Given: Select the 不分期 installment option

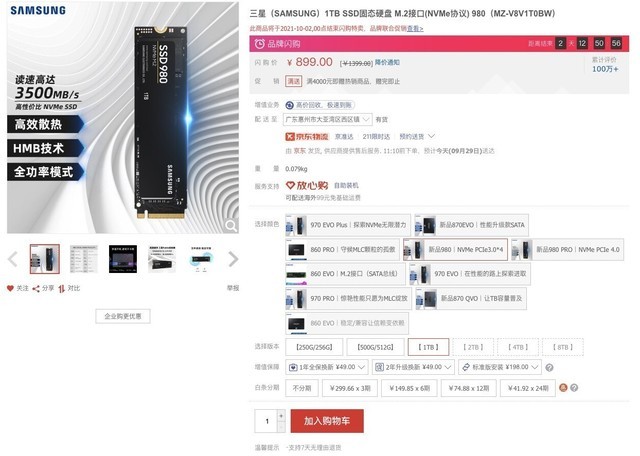Looking at the screenshot, I should 302,388.
